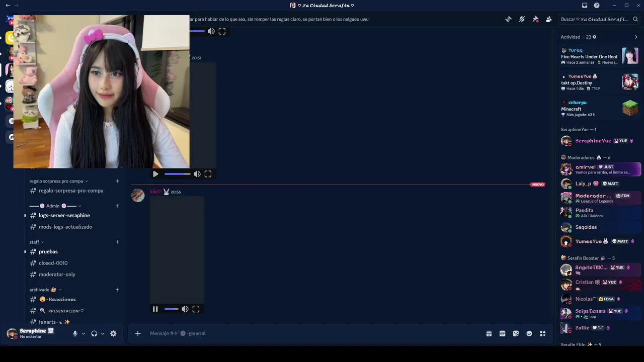644x362 pixels.
Task: Go back with the left arrow
Action: point(8,6)
